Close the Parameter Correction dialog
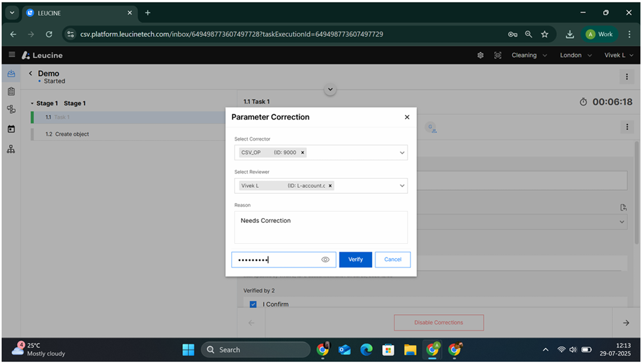Screen dimensions: 641x364 (x=407, y=117)
